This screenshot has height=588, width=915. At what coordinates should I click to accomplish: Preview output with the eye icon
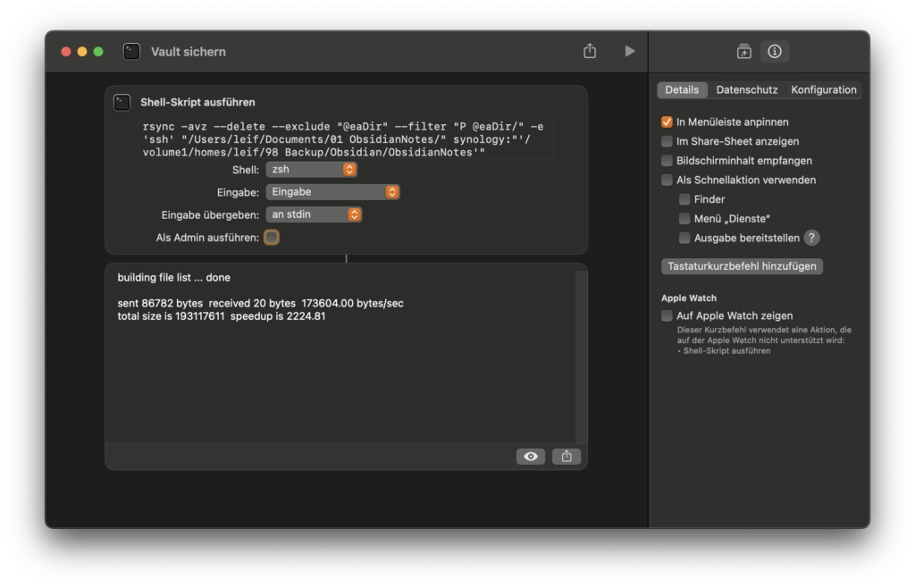(x=531, y=456)
